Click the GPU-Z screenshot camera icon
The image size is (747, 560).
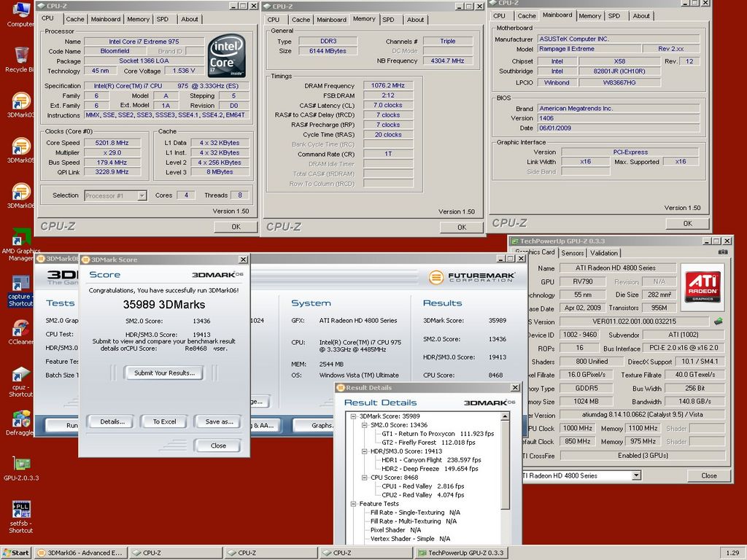pyautogui.click(x=723, y=252)
